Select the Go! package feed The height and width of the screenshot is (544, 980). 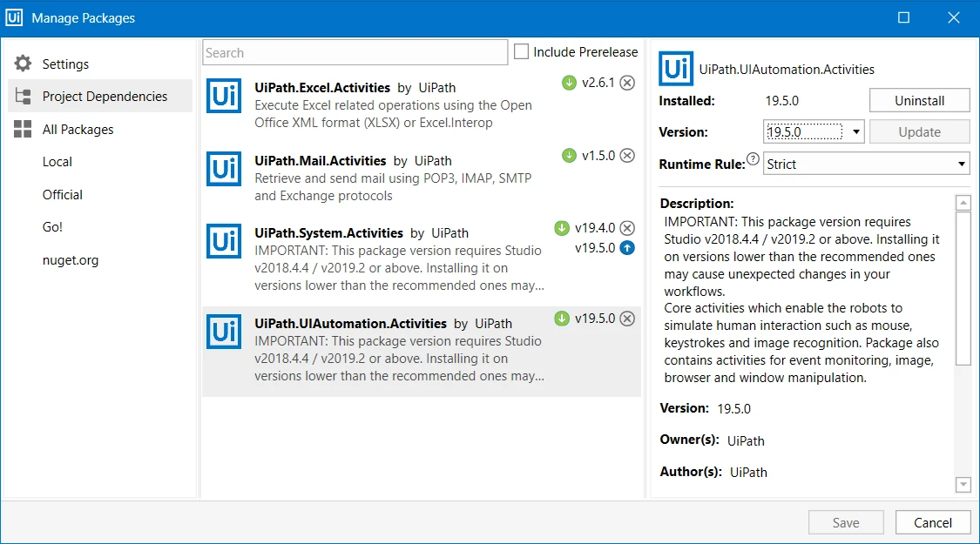(x=52, y=226)
